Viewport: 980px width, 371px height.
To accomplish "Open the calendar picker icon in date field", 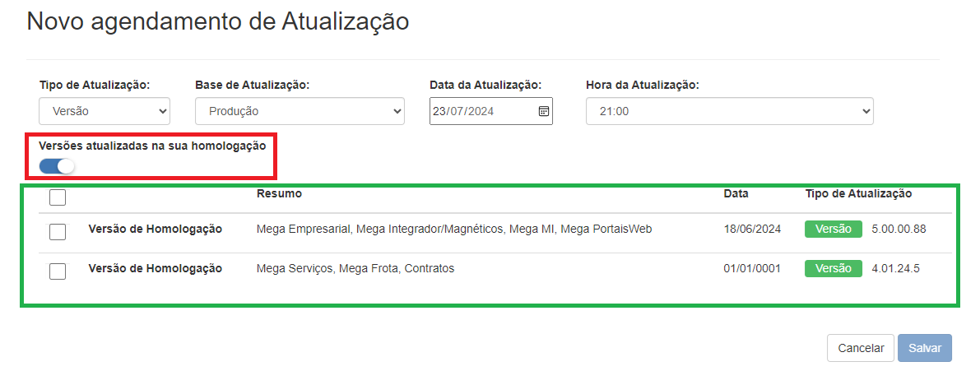I will tap(543, 111).
